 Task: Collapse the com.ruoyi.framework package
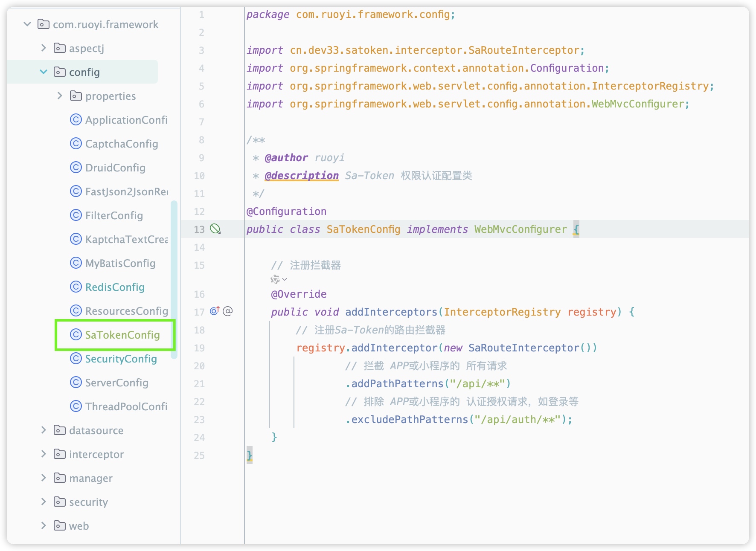(x=27, y=24)
